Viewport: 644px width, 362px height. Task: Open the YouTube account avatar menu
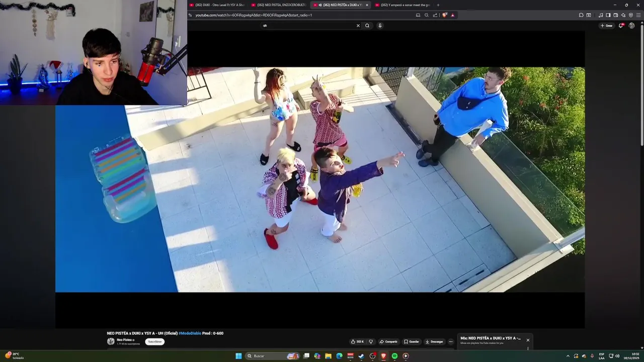[x=632, y=26]
